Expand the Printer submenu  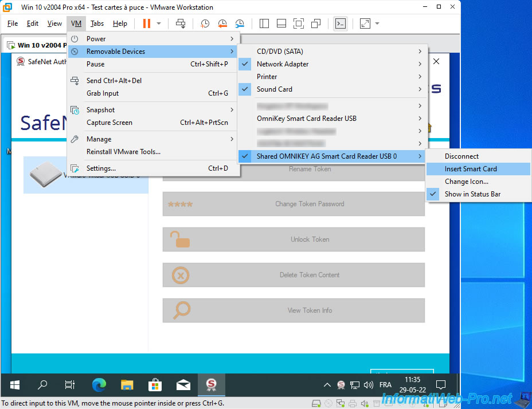(331, 77)
